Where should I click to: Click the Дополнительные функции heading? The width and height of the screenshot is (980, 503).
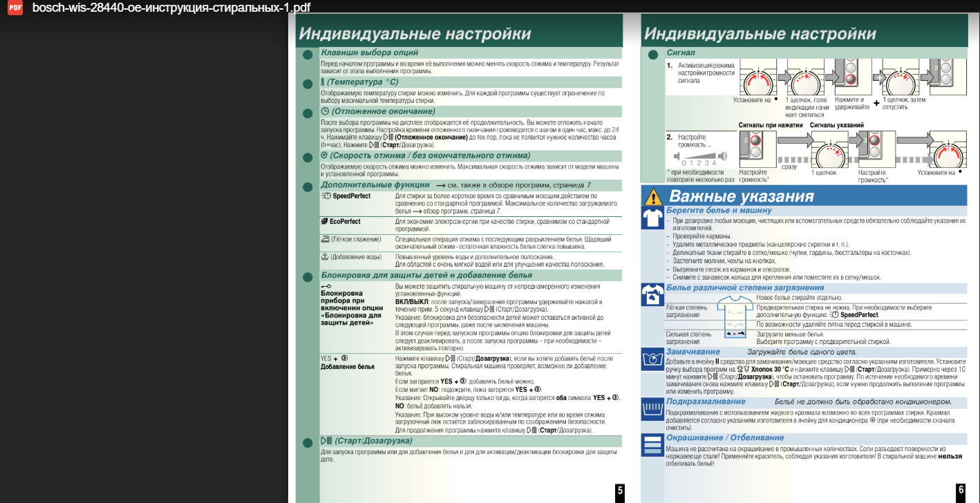coord(375,186)
